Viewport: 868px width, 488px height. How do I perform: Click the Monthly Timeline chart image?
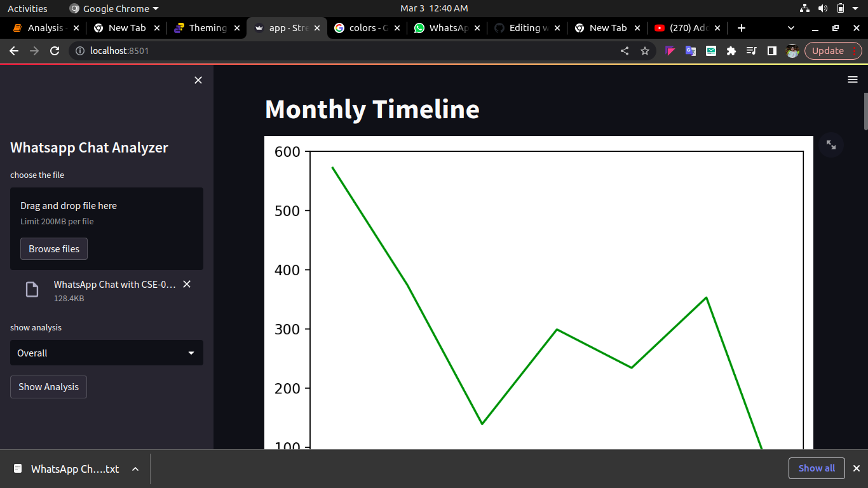[x=539, y=292]
